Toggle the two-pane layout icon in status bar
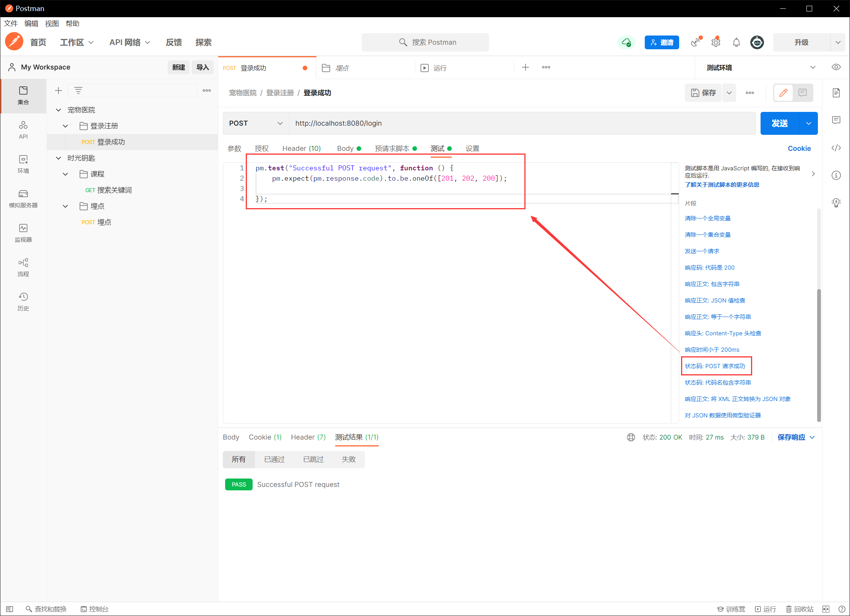 [826, 609]
